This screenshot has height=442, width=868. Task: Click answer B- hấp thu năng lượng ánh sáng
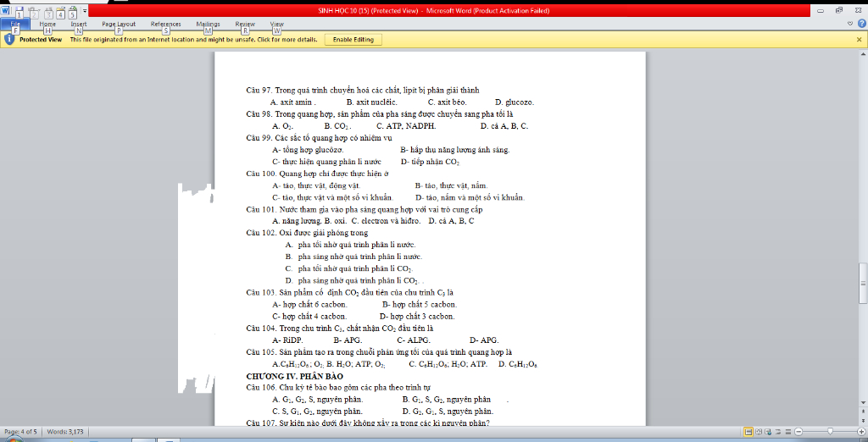pos(455,150)
